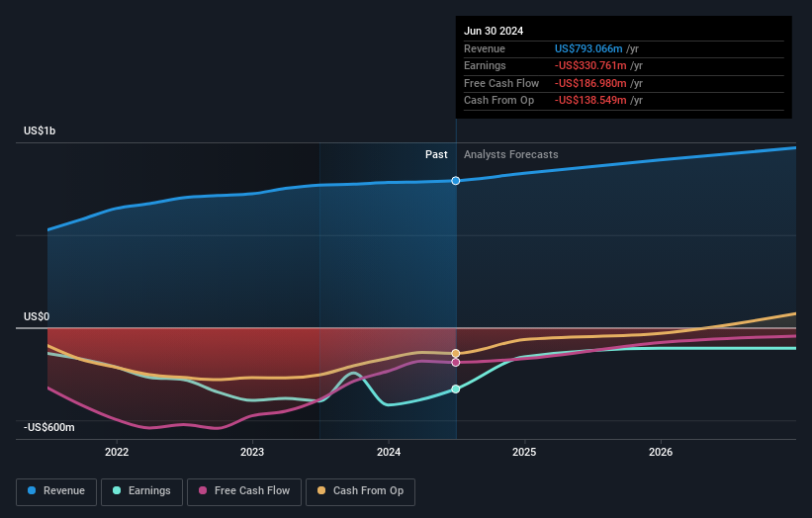The image size is (812, 518).
Task: Click the Analysts Forecasts label
Action: coord(511,155)
